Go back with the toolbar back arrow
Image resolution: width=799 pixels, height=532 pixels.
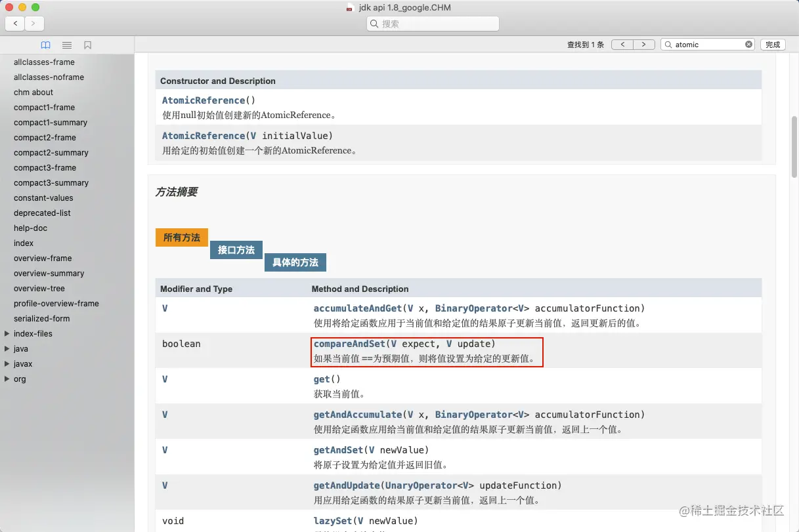pyautogui.click(x=15, y=24)
